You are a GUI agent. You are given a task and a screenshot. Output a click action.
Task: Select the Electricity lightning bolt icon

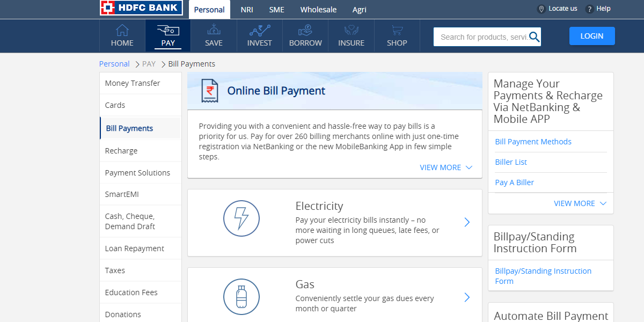coord(241,218)
